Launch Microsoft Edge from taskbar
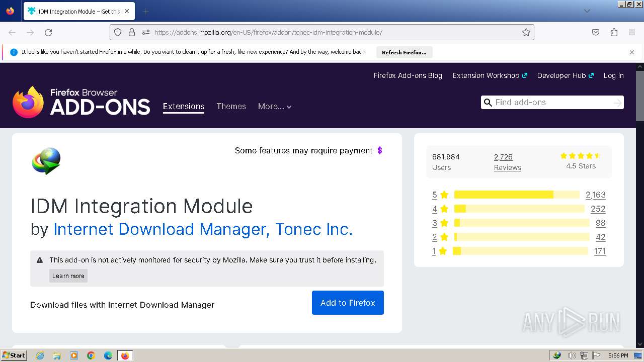Viewport: 644px width, 362px height. (108, 355)
